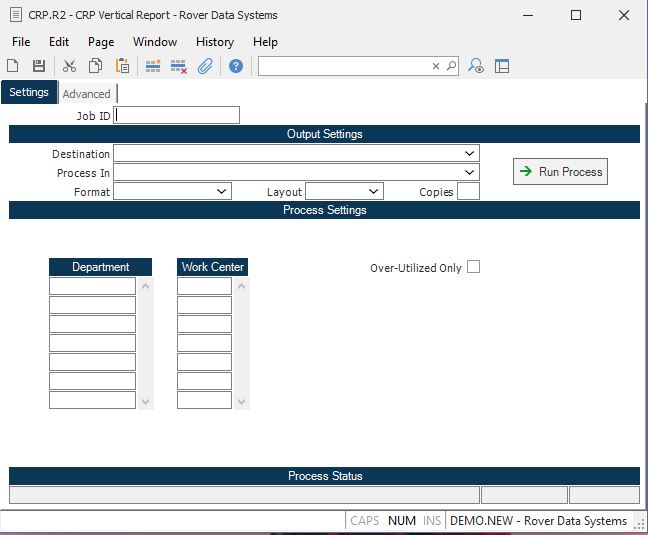Open the Window menu
The width and height of the screenshot is (648, 535).
[x=155, y=42]
